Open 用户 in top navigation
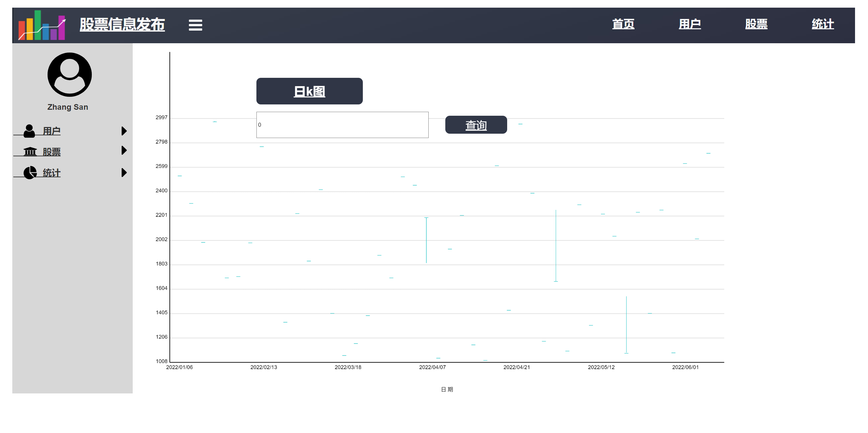This screenshot has width=868, height=433. [x=689, y=24]
